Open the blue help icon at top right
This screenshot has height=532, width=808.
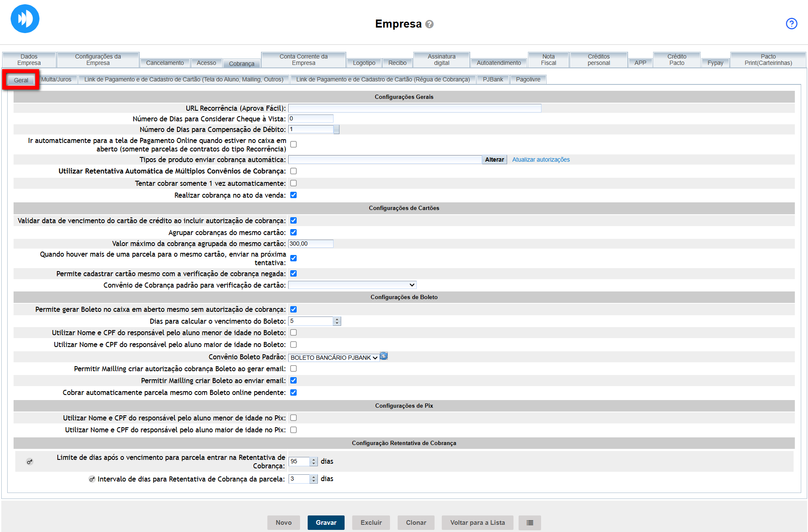point(791,23)
